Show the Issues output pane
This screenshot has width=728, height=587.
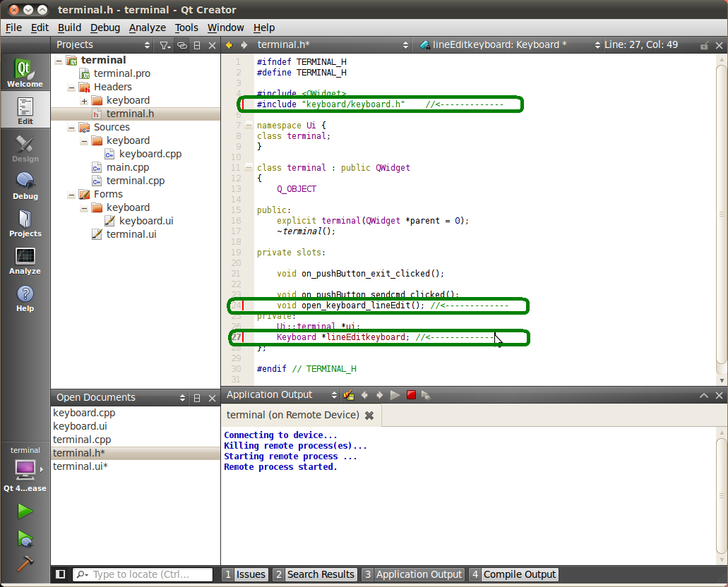tap(245, 574)
